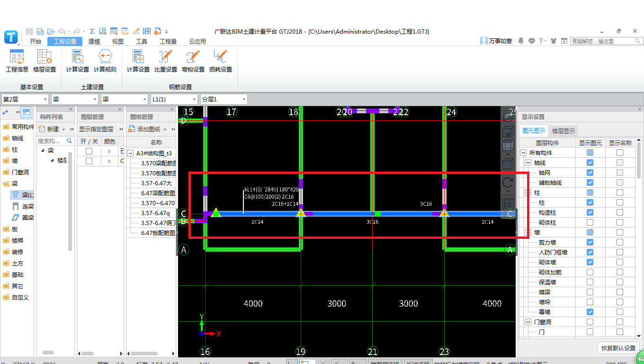The height and width of the screenshot is (364, 644).
Task: Open the 添加图纸 dropdown arrow
Action: click(x=165, y=129)
